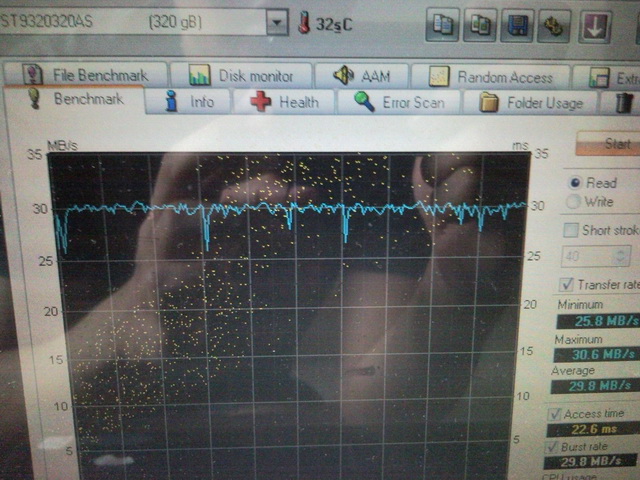The width and height of the screenshot is (640, 480).
Task: Toggle the Access time checkbox
Action: (554, 413)
